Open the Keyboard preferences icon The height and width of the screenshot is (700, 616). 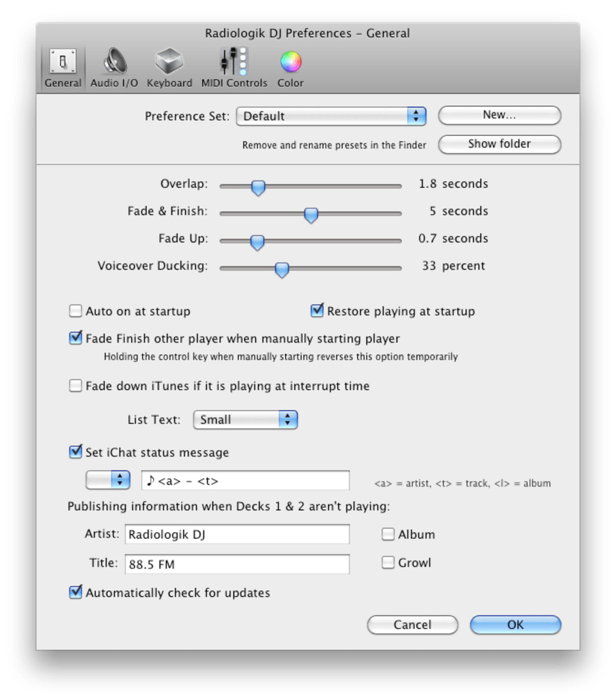pos(169,61)
